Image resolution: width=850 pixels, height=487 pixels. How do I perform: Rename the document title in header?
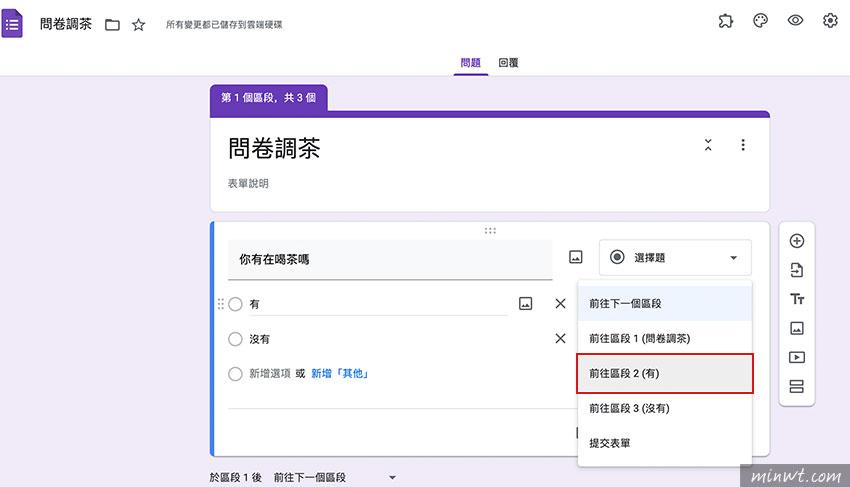point(66,24)
